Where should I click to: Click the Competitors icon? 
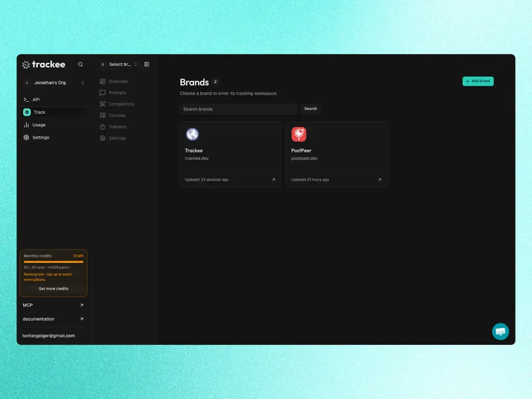[102, 104]
